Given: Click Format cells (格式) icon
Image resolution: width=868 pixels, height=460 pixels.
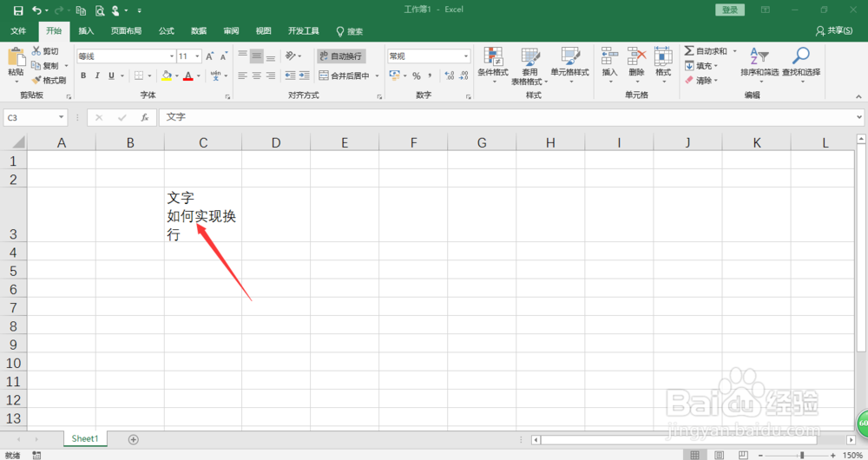Looking at the screenshot, I should (663, 56).
